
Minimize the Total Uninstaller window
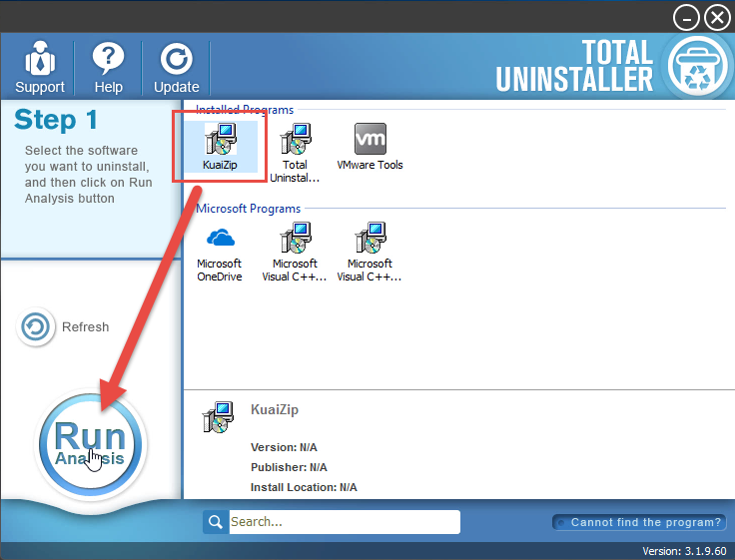pos(686,18)
